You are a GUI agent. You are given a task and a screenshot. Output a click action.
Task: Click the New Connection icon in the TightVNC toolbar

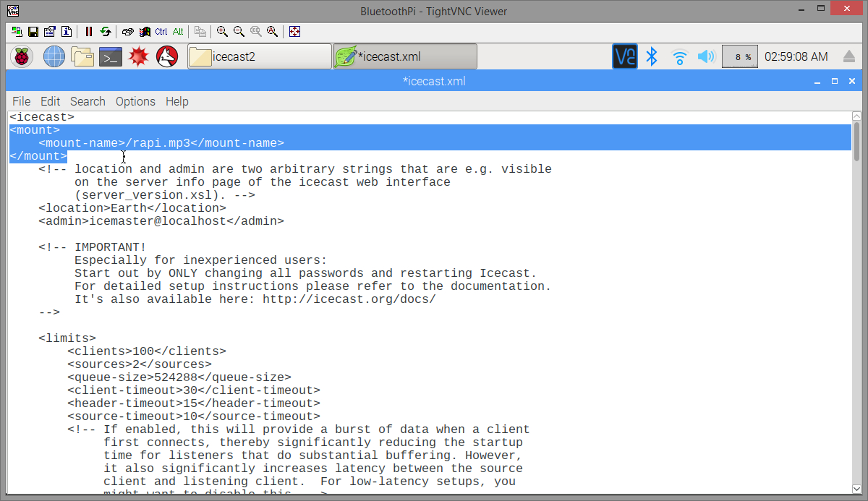click(17, 32)
